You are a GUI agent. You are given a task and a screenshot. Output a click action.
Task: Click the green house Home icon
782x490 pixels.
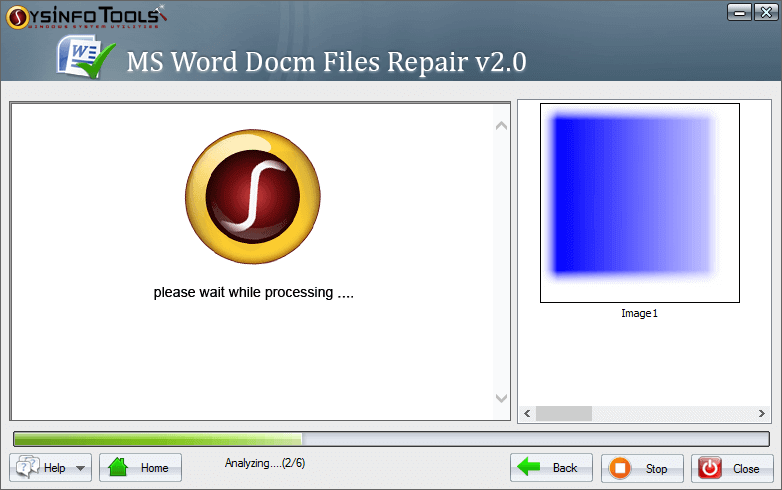pos(118,467)
